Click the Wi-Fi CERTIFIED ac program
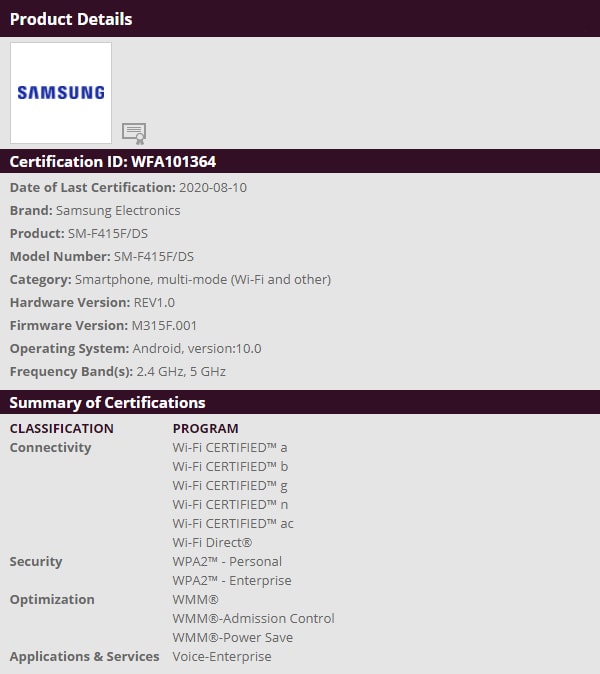 233,524
